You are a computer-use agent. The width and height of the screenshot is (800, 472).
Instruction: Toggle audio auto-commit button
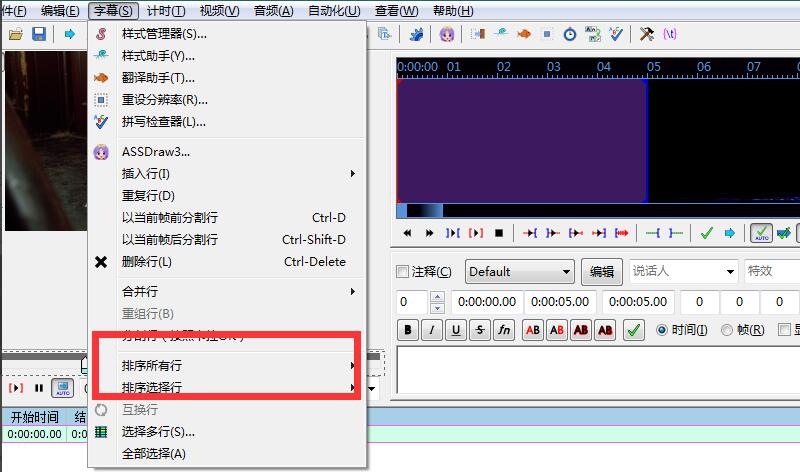click(761, 233)
